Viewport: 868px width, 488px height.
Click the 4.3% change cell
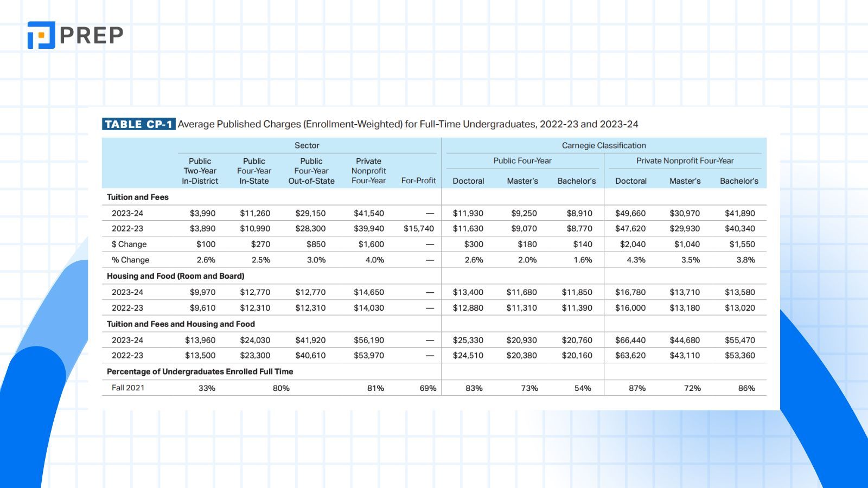tap(636, 260)
